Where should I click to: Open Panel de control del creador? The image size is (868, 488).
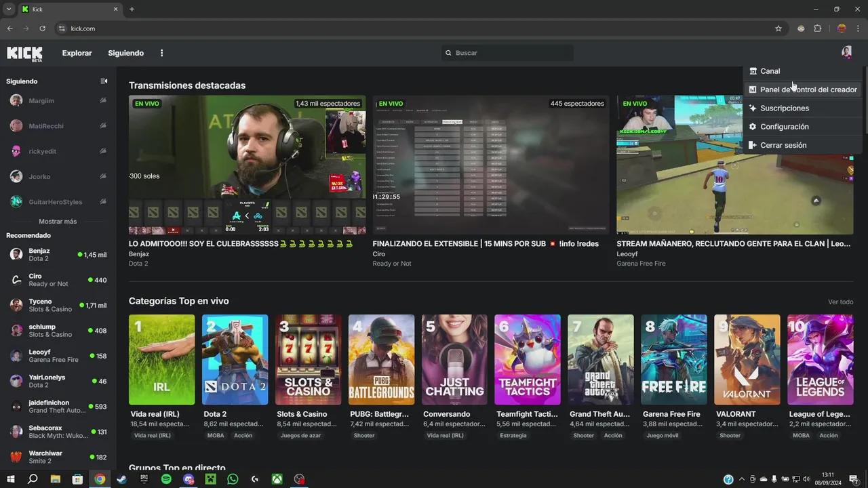[808, 89]
